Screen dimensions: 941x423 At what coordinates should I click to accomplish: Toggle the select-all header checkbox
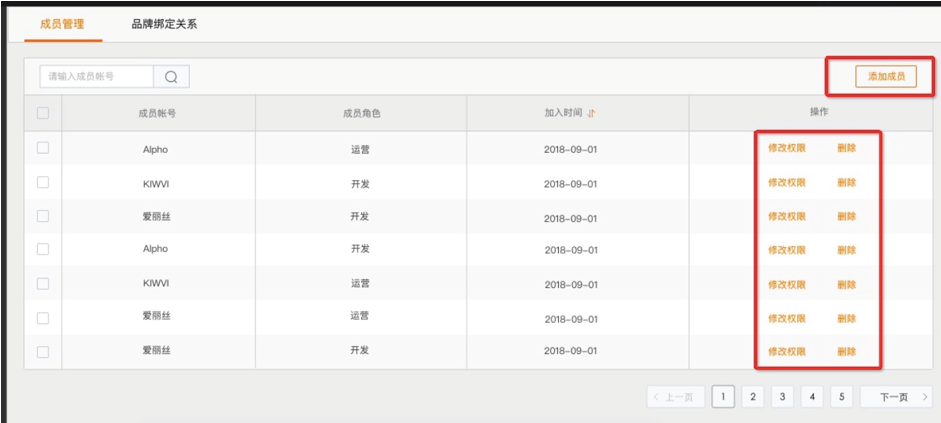[x=43, y=113]
